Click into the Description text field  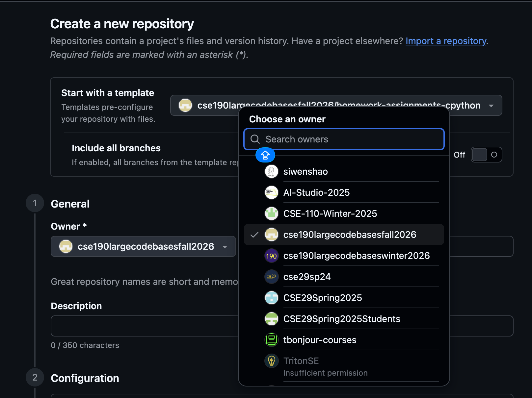point(145,326)
